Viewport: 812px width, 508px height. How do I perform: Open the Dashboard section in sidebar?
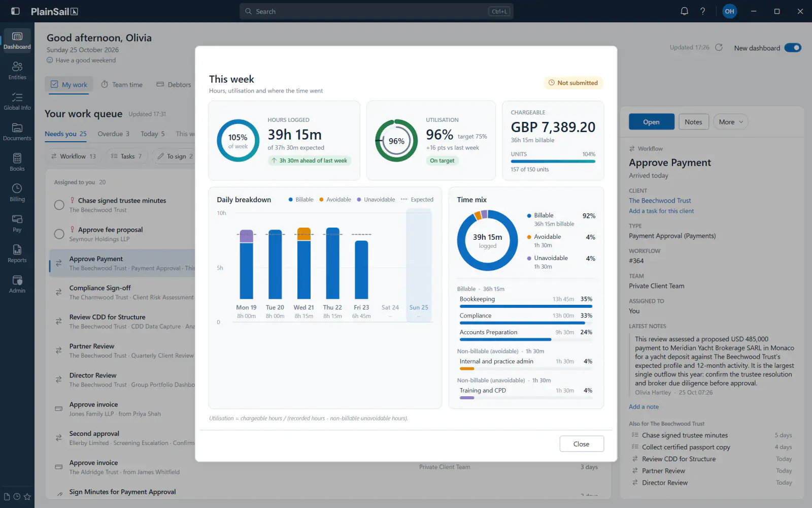(17, 41)
